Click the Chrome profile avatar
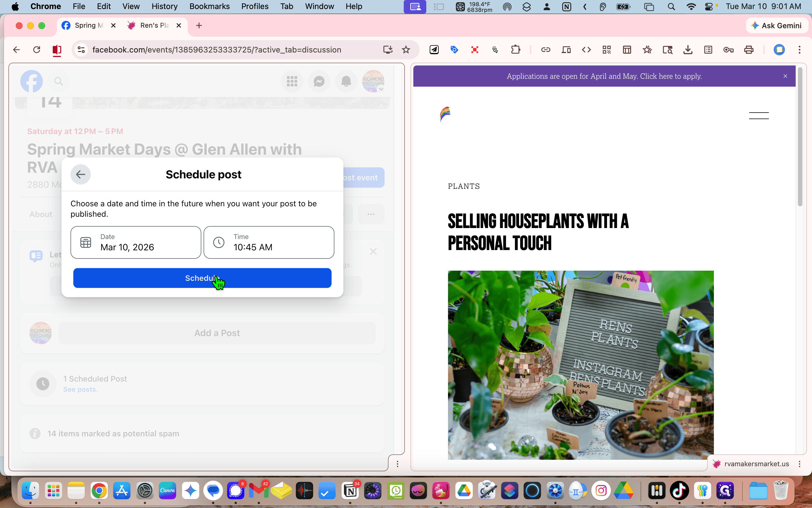The width and height of the screenshot is (812, 508). click(779, 50)
